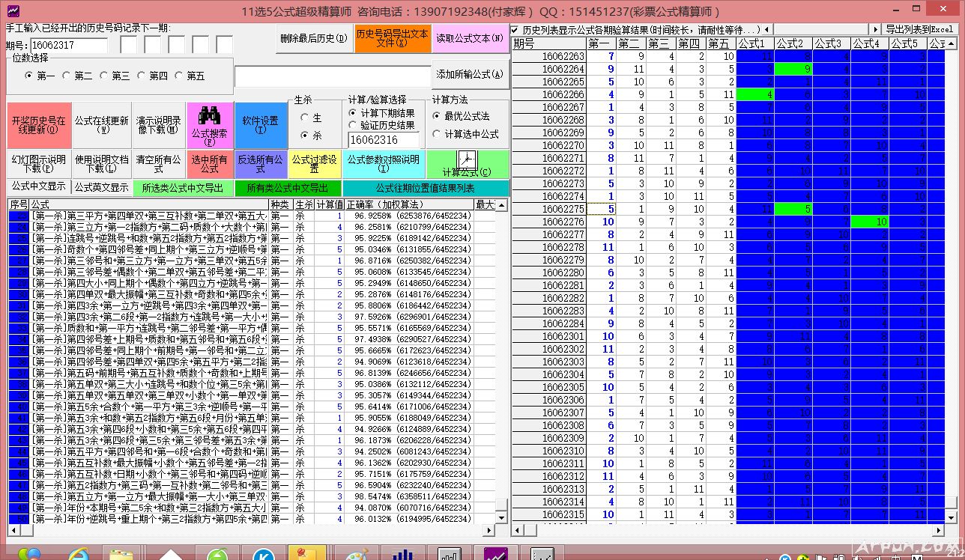The height and width of the screenshot is (560, 965).
Task: Click 读取公式文本(N) button
Action: point(470,38)
